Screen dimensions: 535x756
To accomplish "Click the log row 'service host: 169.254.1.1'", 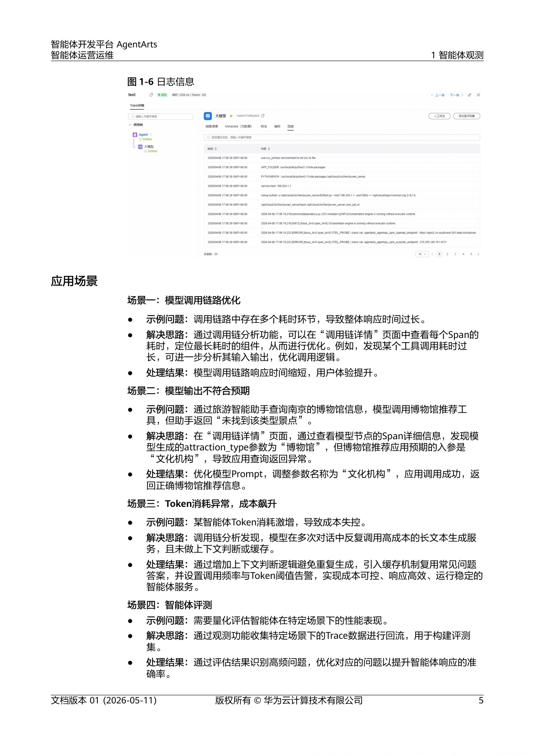I will coord(342,186).
